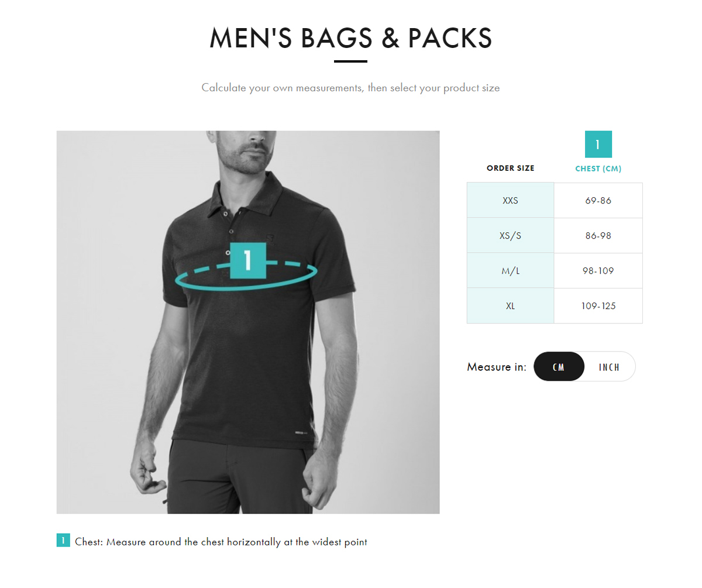Click the CHEST (CM) column header

click(x=598, y=169)
